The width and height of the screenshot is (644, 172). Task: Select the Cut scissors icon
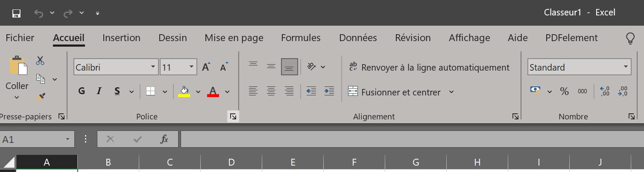click(x=40, y=61)
